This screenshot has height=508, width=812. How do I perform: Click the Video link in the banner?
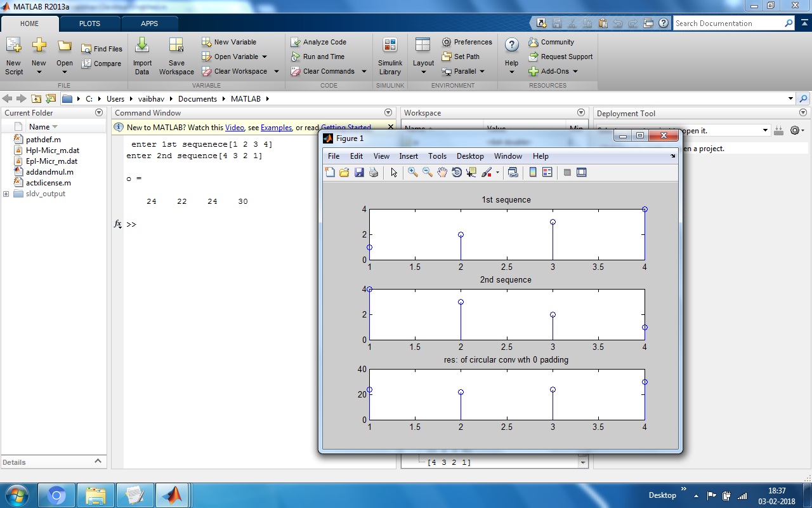pyautogui.click(x=234, y=128)
